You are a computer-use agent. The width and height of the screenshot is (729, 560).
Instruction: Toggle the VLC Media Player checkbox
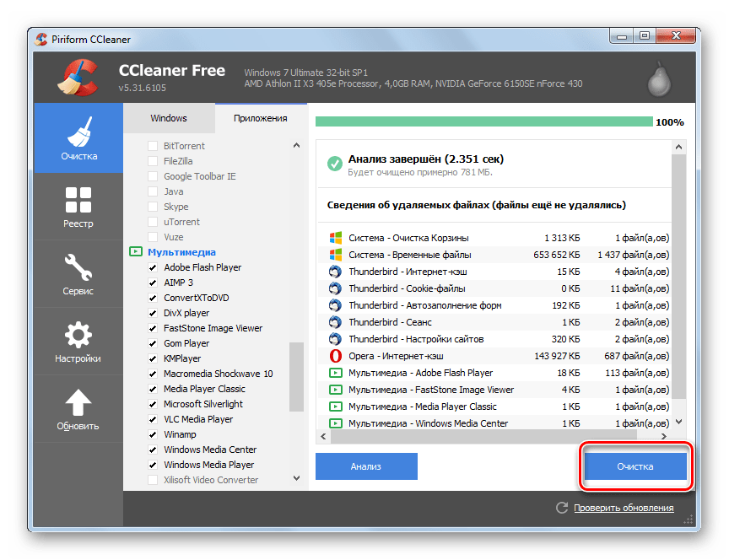coord(153,419)
